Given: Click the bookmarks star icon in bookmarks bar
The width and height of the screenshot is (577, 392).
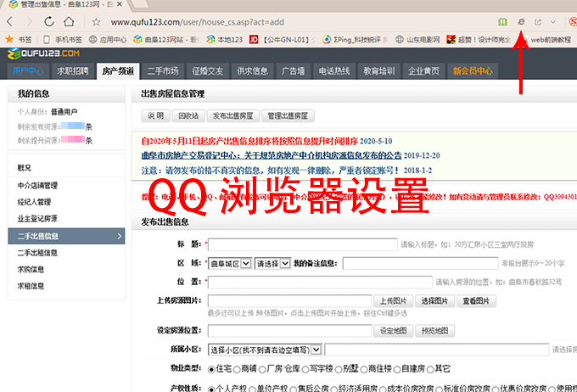Looking at the screenshot, I should [9, 39].
